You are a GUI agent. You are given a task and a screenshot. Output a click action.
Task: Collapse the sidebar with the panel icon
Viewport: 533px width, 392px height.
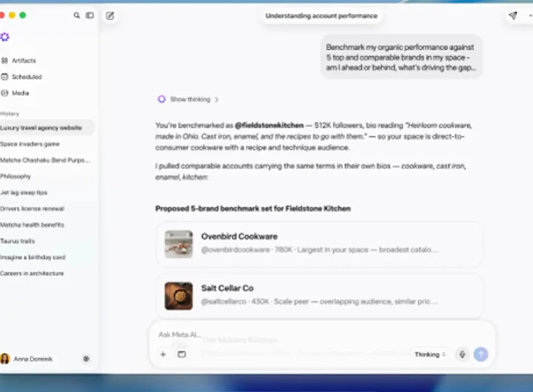pos(90,16)
